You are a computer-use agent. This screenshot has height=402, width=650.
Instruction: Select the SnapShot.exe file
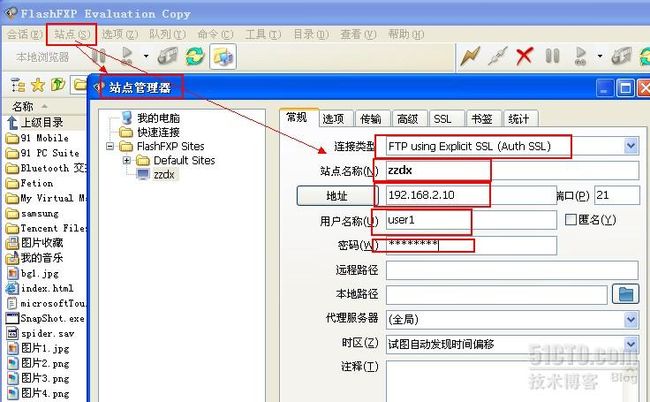click(52, 318)
